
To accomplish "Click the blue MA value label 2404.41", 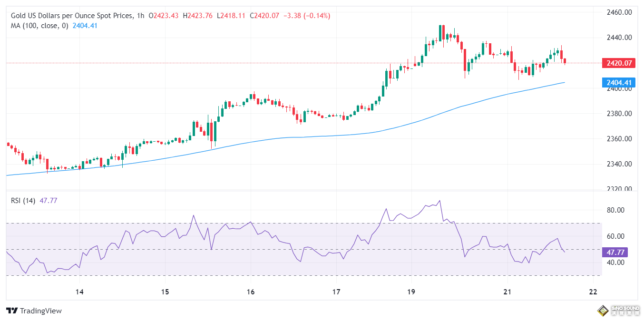I will pos(618,82).
